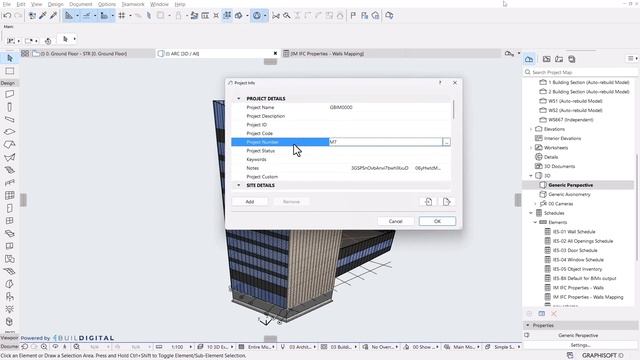Click the syringe inject parameters icon
Viewport: 640px width, 360px height.
click(53, 16)
